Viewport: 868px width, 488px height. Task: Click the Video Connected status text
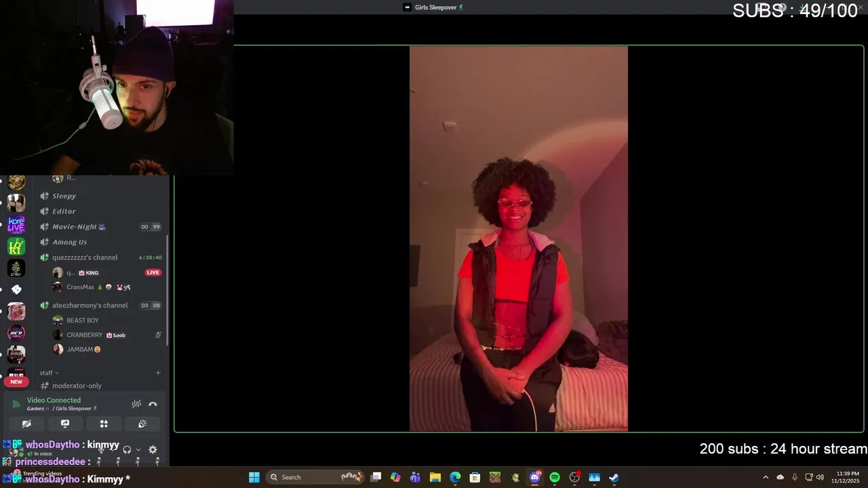pos(54,400)
